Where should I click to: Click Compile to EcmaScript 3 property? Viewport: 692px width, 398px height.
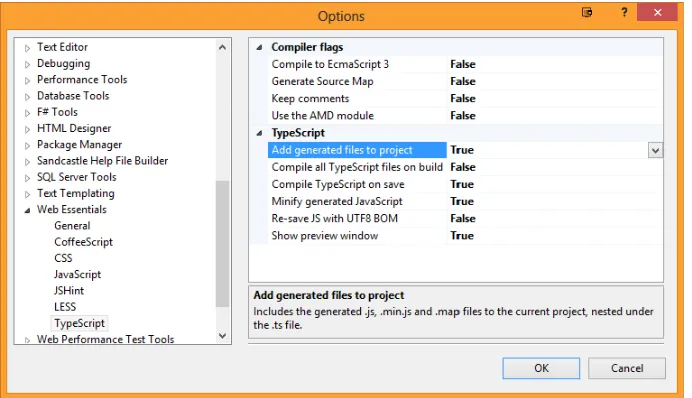tap(330, 64)
